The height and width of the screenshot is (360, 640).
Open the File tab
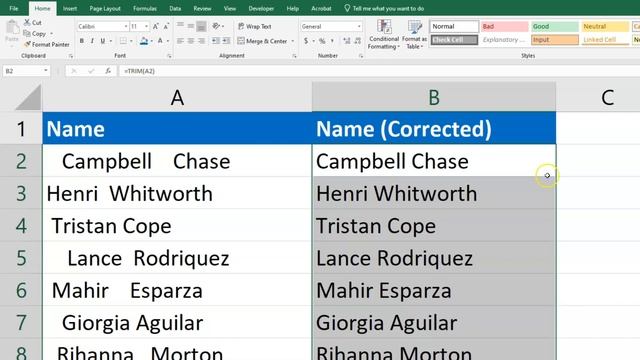pyautogui.click(x=14, y=8)
